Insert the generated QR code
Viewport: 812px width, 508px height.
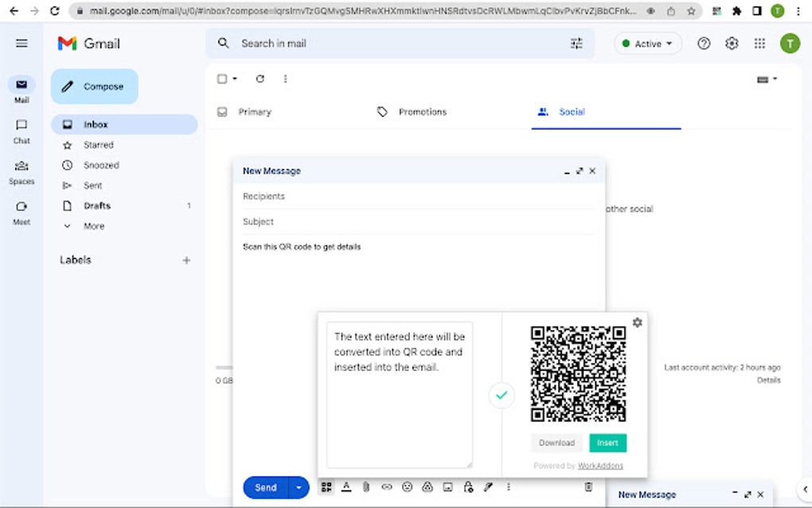607,442
